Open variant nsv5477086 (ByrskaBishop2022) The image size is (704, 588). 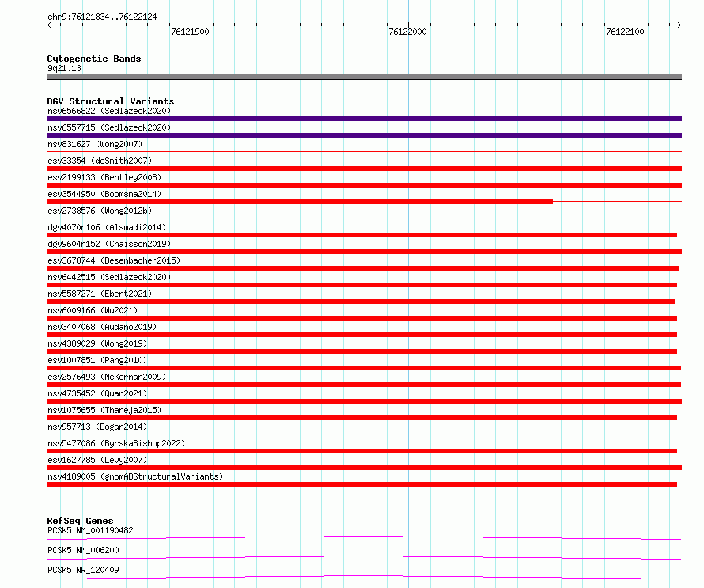click(116, 443)
